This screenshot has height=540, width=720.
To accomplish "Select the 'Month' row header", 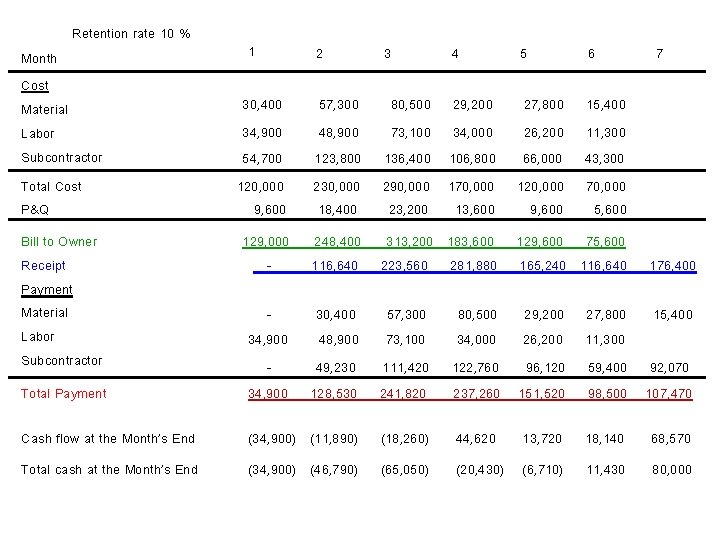I will coord(39,59).
